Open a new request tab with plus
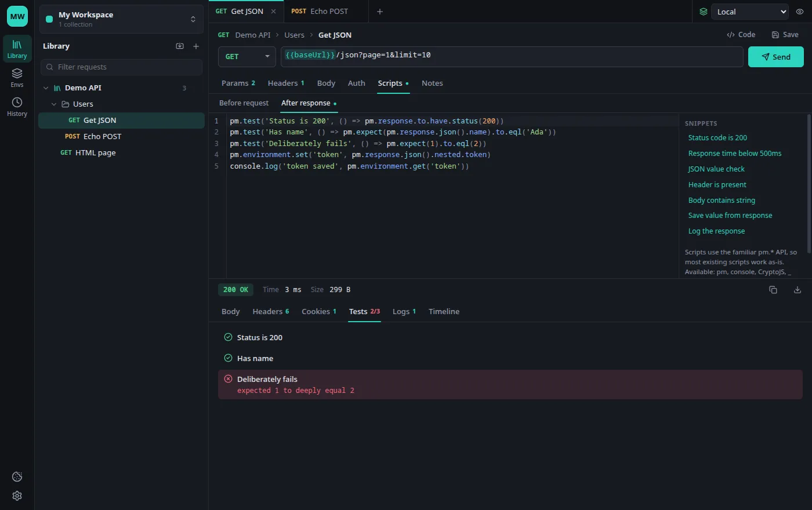Screen dimensions: 812x510 (380, 12)
